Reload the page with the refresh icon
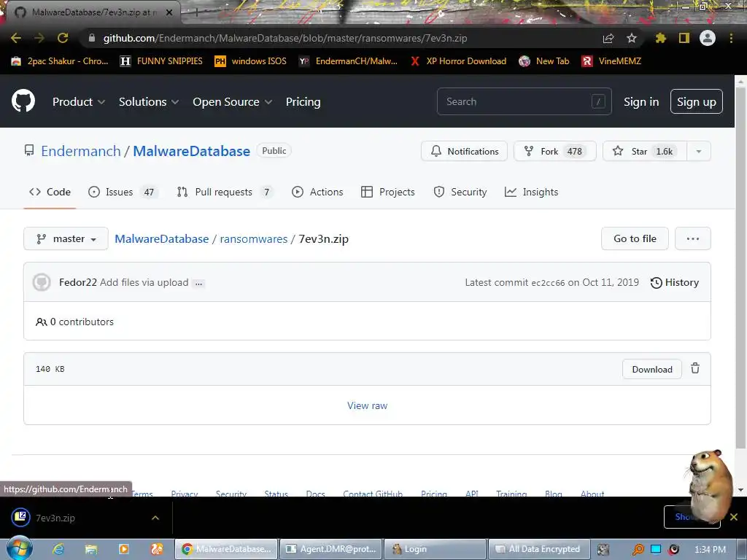747x560 pixels. [63, 38]
